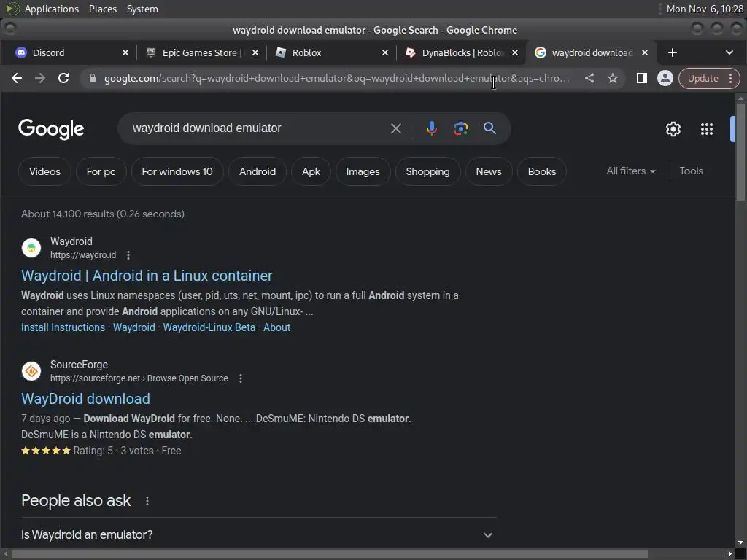This screenshot has width=747, height=560.
Task: Search by image with Google Lens
Action: pos(461,128)
